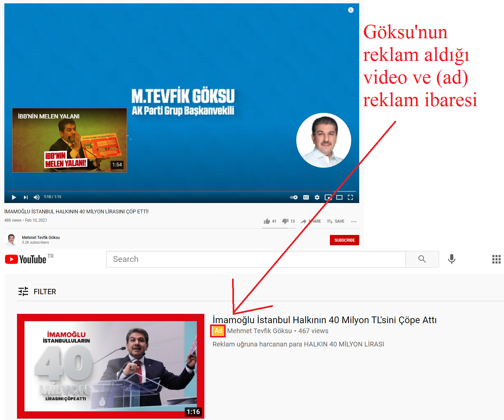Skip to next video
Image resolution: width=504 pixels, height=420 pixels.
pos(26,197)
